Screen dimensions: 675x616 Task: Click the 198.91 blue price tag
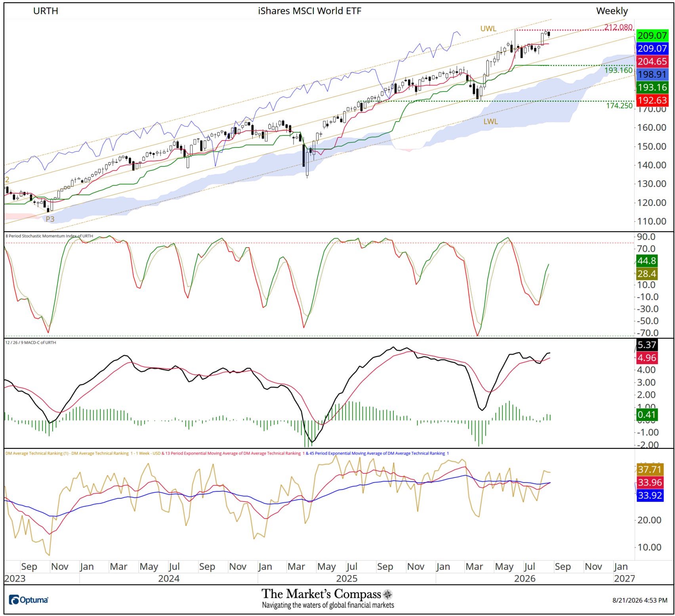click(x=652, y=74)
